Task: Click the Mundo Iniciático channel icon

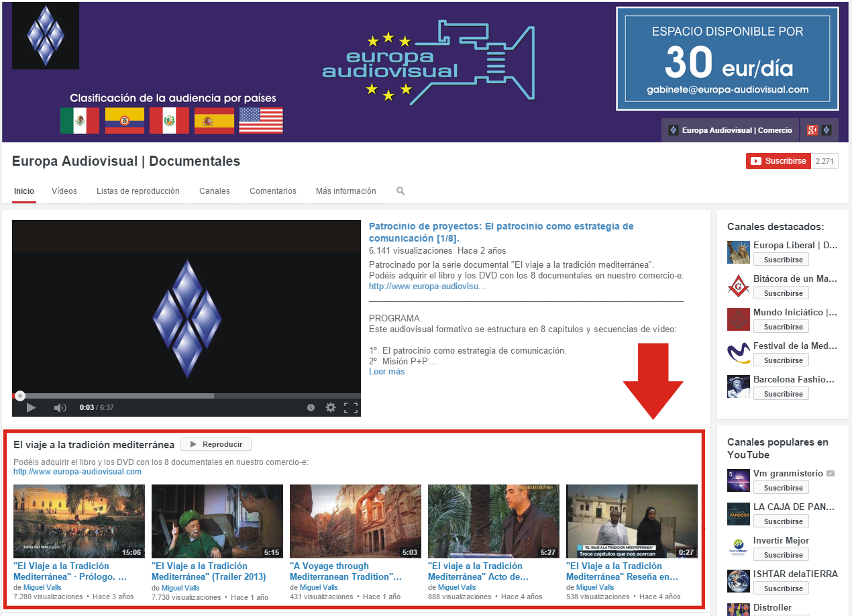Action: 739,319
